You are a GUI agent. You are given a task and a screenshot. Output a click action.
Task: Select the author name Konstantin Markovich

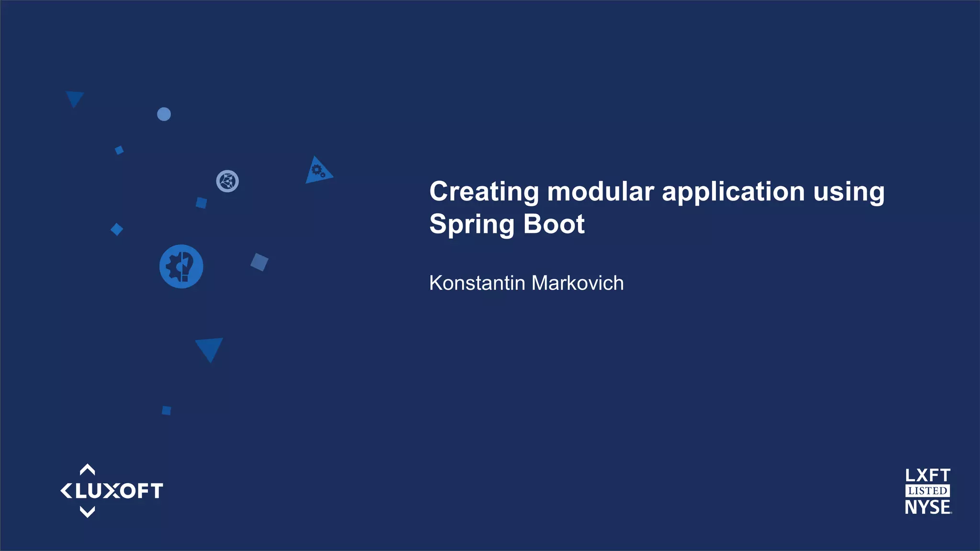pos(526,283)
